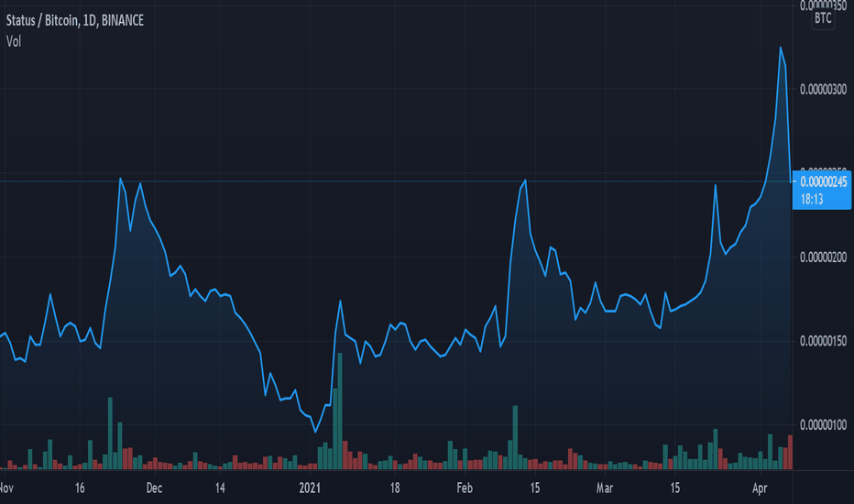The image size is (854, 504).
Task: Click the Apr date axis label
Action: (760, 488)
